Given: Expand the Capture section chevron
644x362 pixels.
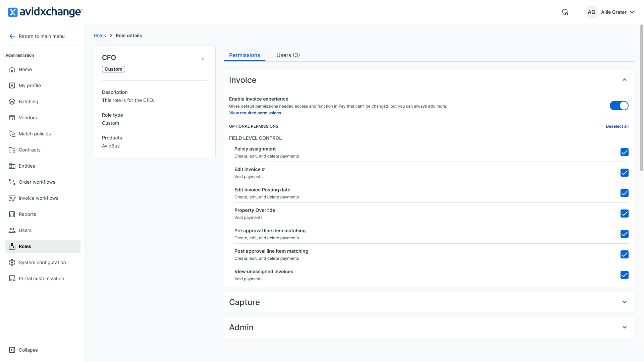Looking at the screenshot, I should pyautogui.click(x=624, y=302).
